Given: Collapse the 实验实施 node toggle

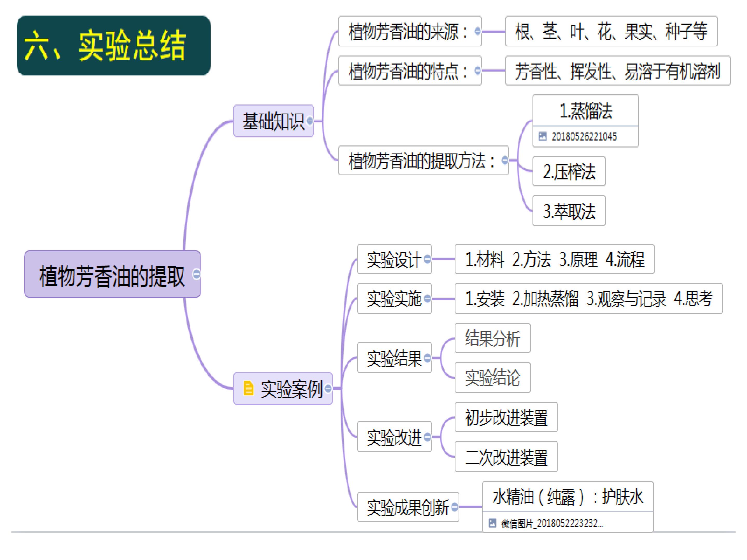Looking at the screenshot, I should pyautogui.click(x=427, y=299).
